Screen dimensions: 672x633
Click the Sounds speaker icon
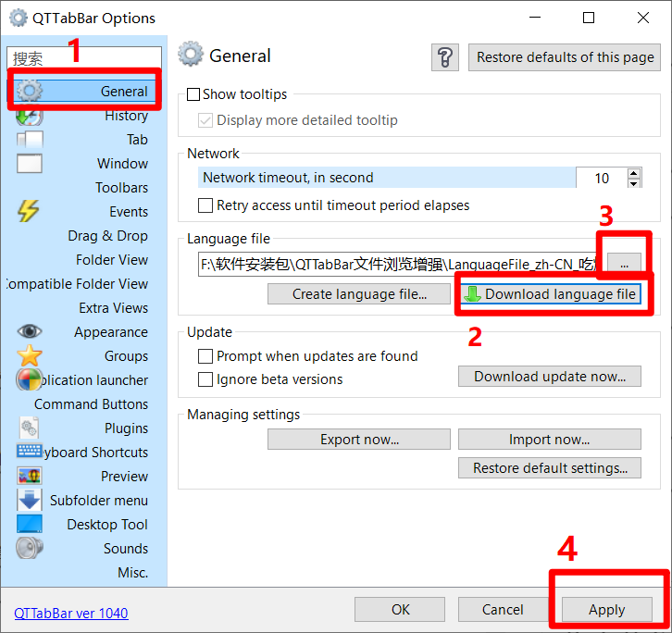[x=29, y=548]
